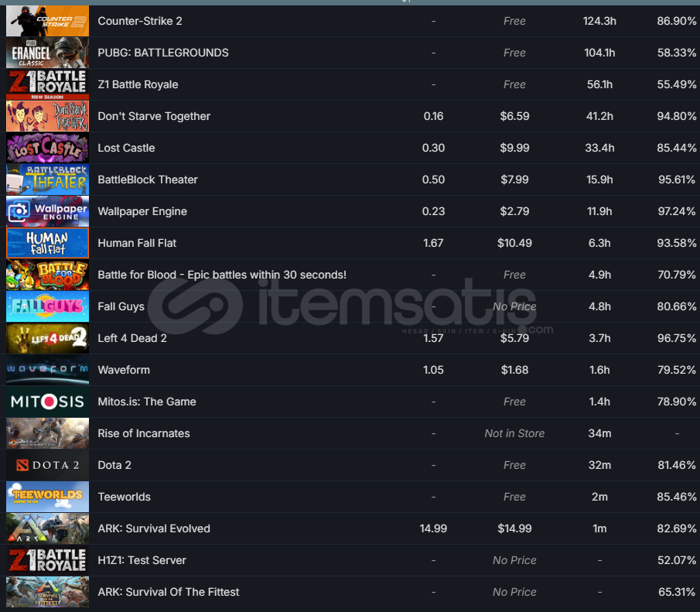Open the Battle for Blood thumbnail

pos(47,275)
